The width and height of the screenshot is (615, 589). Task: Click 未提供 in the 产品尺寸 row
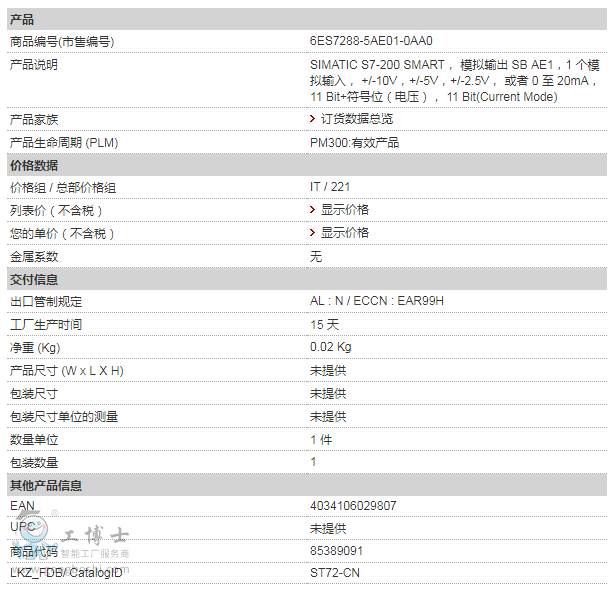tap(328, 371)
